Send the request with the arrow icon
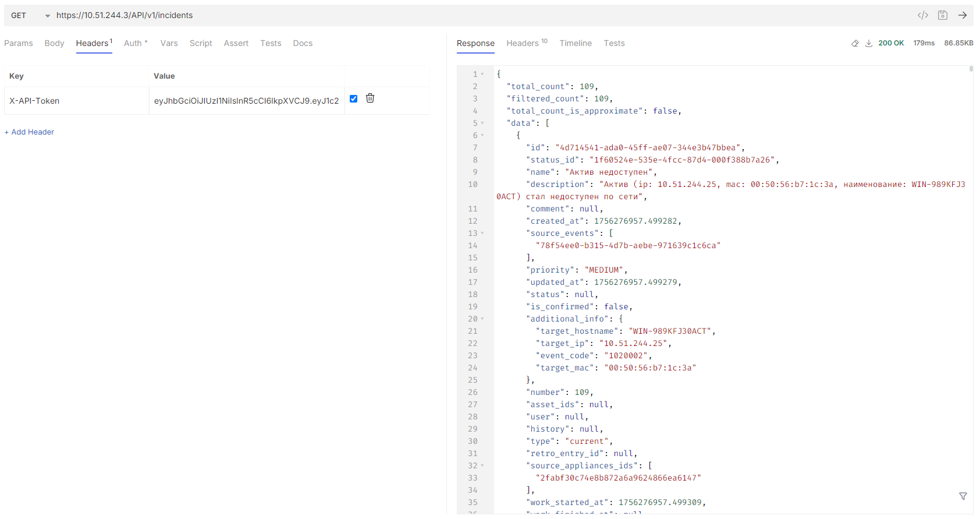The height and width of the screenshot is (519, 980). pos(963,15)
